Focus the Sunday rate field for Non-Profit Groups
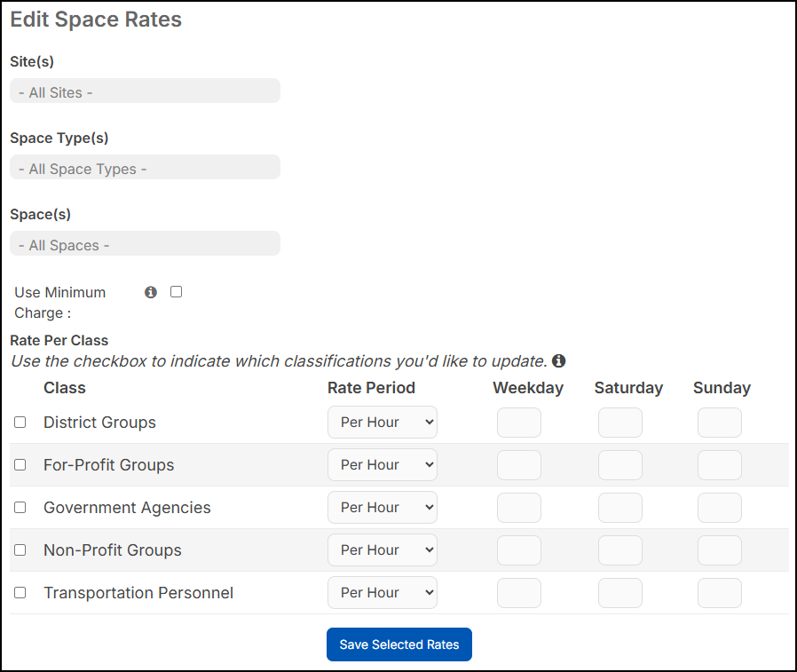Image resolution: width=797 pixels, height=672 pixels. (720, 550)
